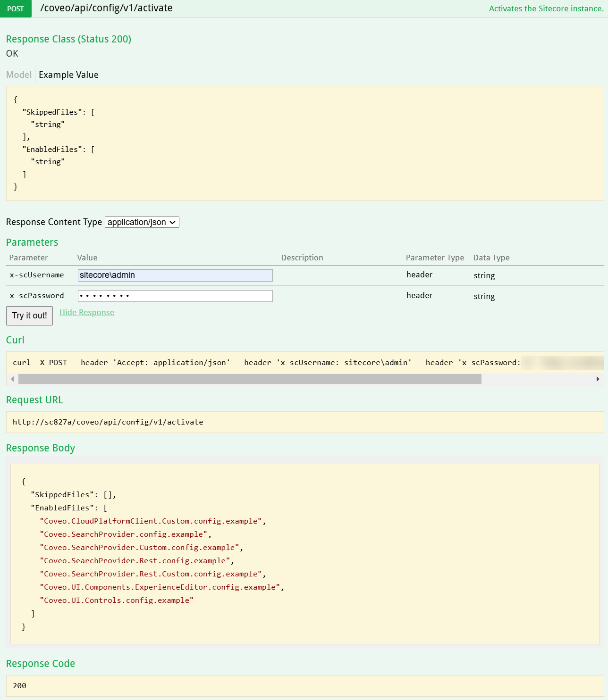This screenshot has height=700, width=608.
Task: Switch to the Model tab
Action: pyautogui.click(x=19, y=75)
